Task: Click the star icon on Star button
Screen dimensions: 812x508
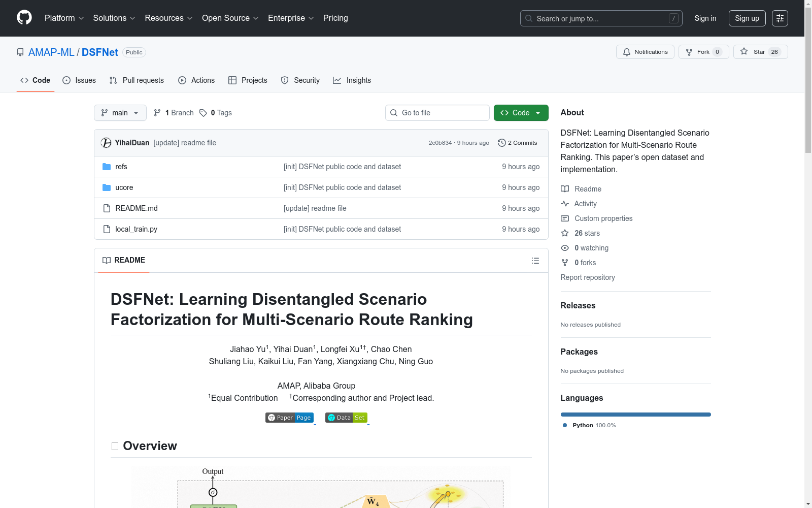Action: 744,51
